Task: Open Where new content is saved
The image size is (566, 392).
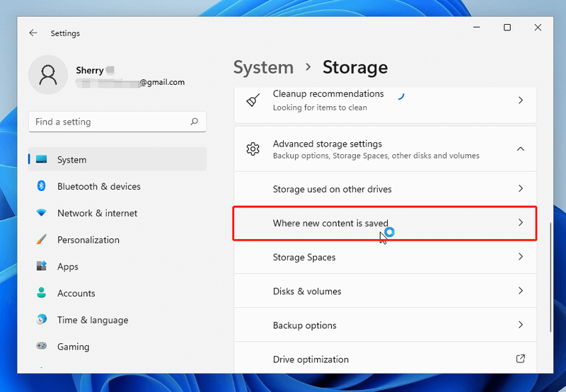Action: [x=385, y=223]
